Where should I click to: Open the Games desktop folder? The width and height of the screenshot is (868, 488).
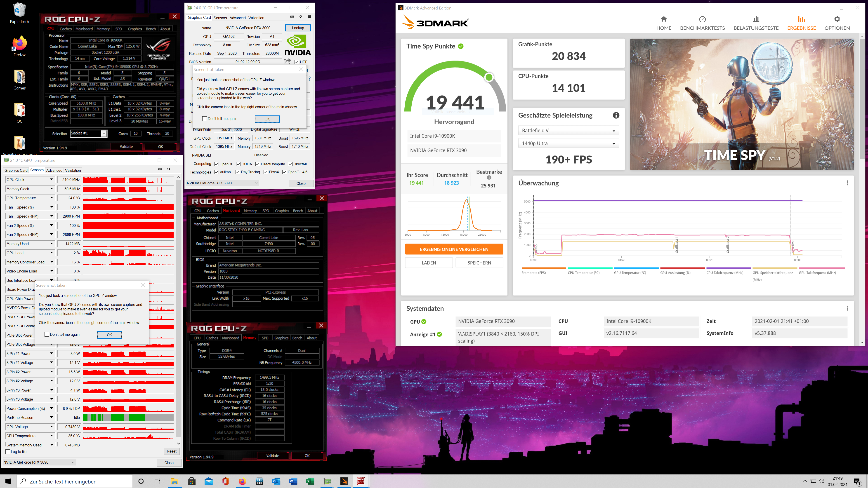19,80
